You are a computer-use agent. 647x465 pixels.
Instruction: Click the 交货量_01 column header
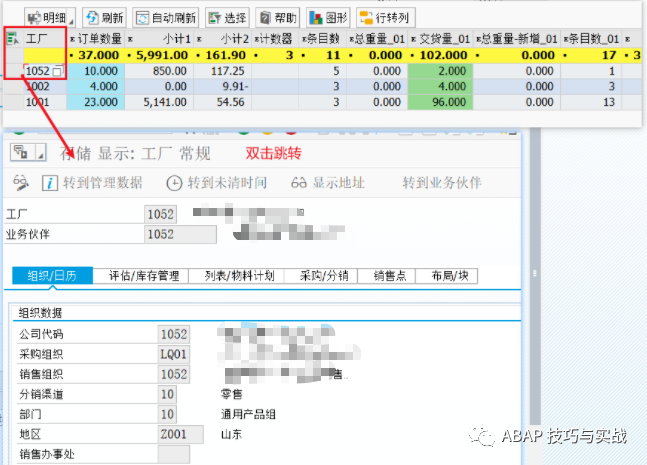440,39
